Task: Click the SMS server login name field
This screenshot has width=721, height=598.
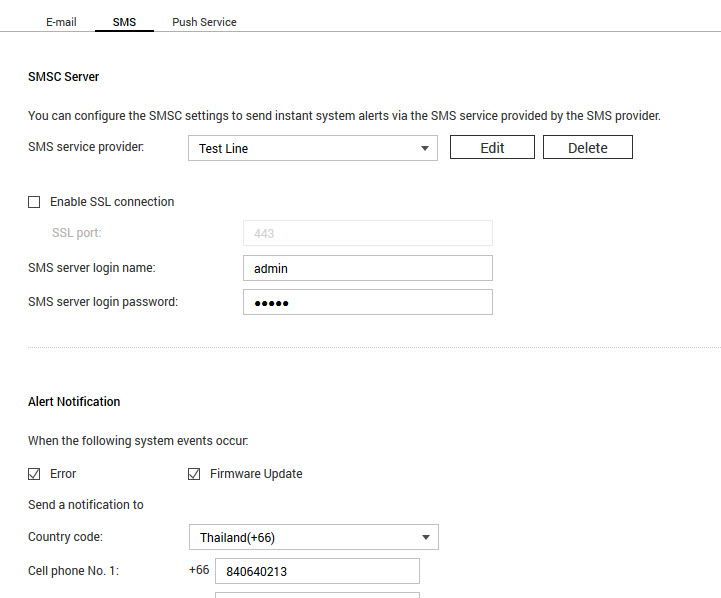Action: click(x=368, y=268)
